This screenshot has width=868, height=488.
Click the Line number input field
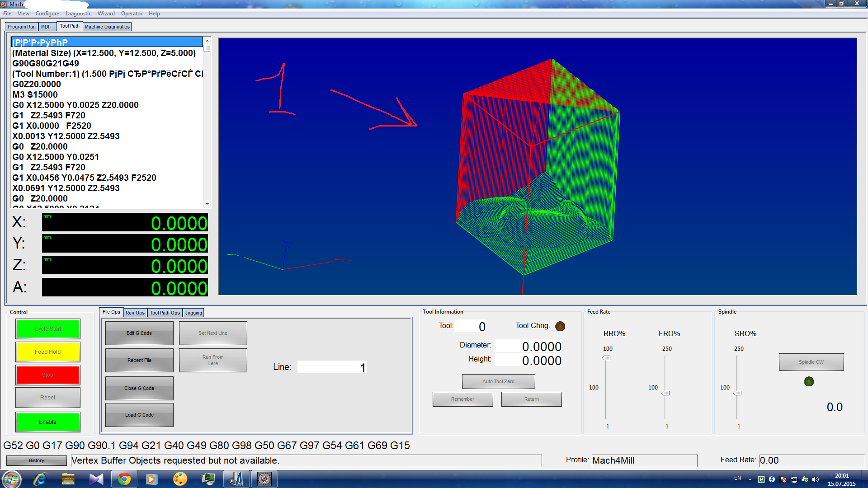point(331,367)
